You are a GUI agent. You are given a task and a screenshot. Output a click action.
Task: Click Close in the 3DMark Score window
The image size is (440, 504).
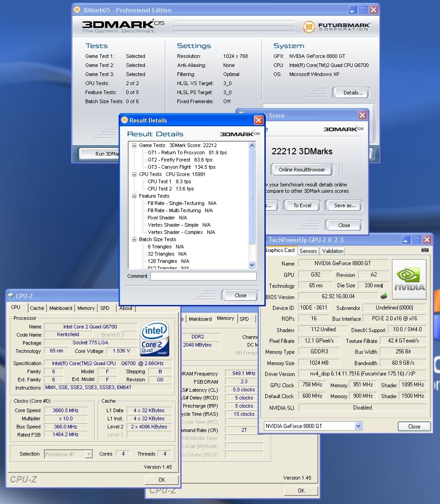point(344,225)
